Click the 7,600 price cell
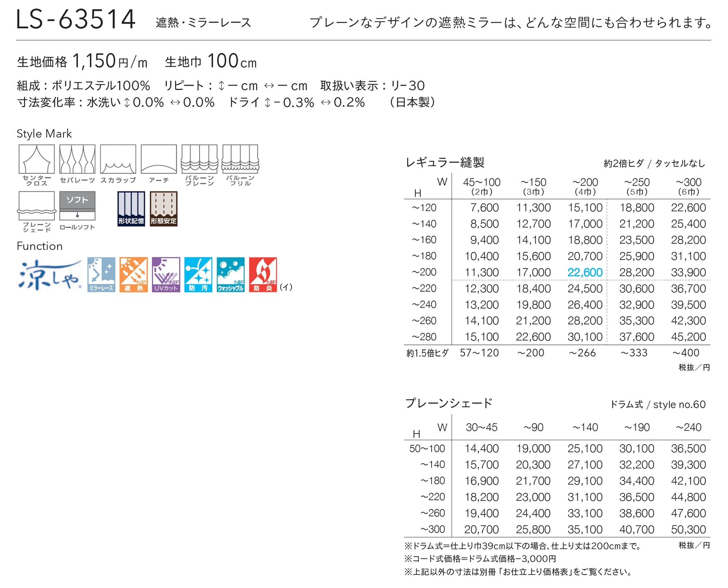The width and height of the screenshot is (728, 588). pyautogui.click(x=484, y=208)
